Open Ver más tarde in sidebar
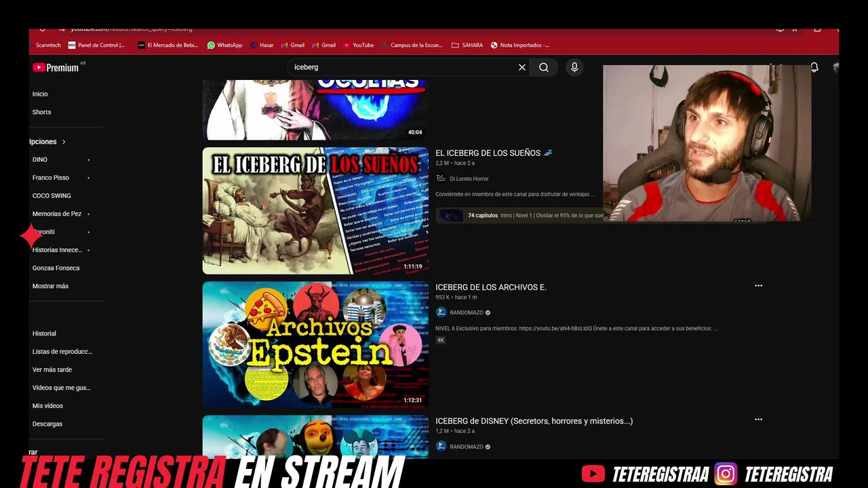The height and width of the screenshot is (488, 868). pos(52,370)
